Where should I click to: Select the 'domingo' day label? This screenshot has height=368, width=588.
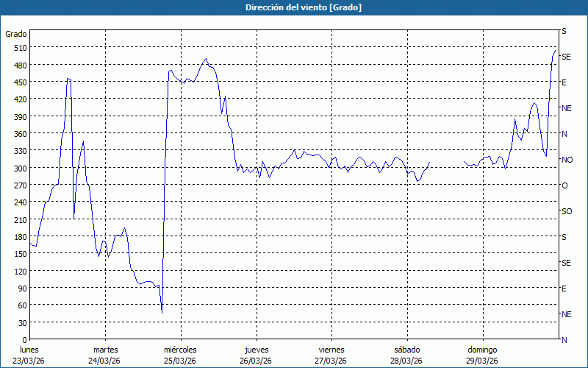pos(482,350)
